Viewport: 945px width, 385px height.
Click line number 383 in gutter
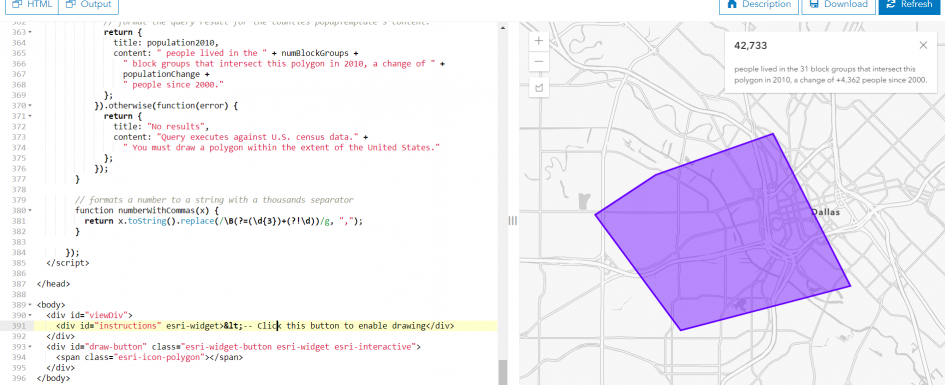tap(18, 242)
